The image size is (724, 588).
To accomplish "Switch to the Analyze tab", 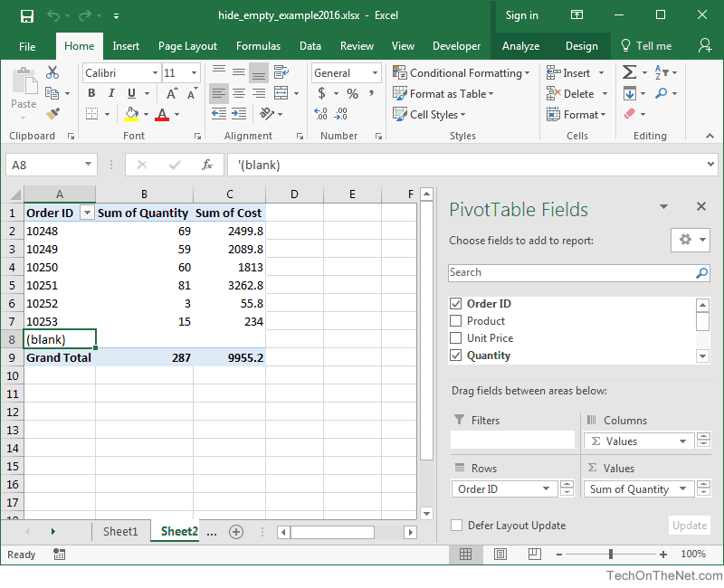I will tap(521, 46).
